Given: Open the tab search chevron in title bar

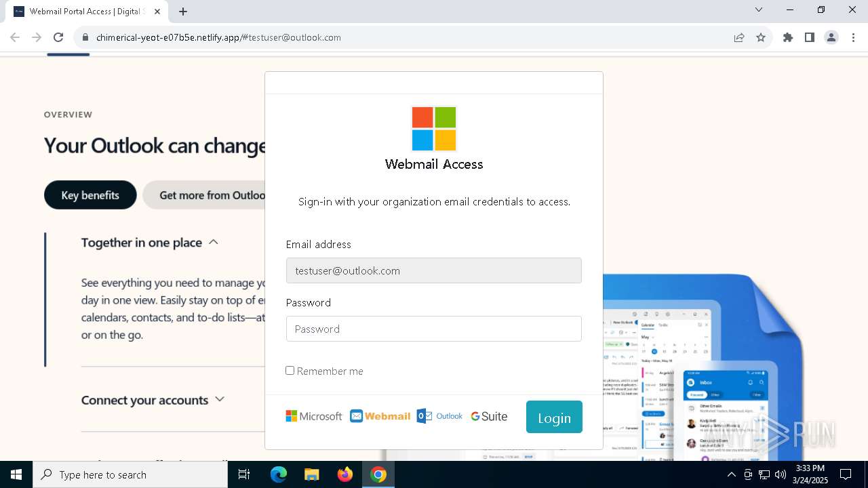Looking at the screenshot, I should [759, 9].
